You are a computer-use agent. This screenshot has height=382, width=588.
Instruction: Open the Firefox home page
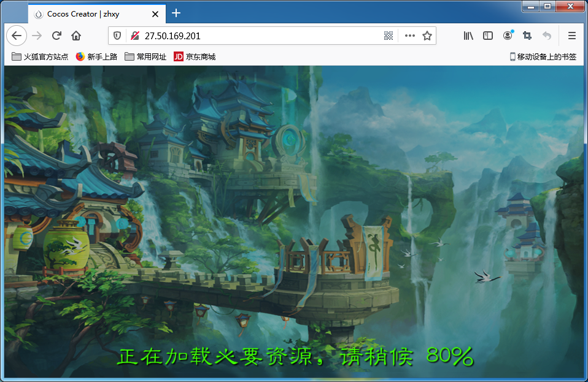click(76, 36)
